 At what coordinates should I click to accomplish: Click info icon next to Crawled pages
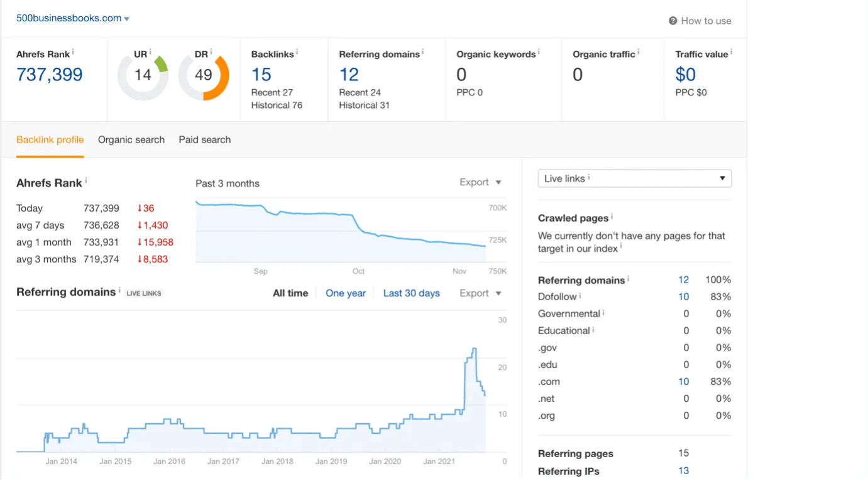pos(612,217)
